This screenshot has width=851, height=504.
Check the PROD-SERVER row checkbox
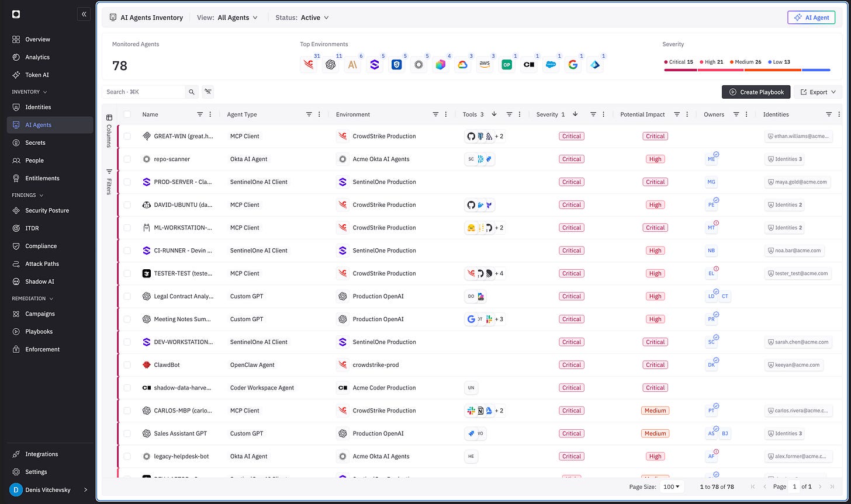[x=127, y=182]
